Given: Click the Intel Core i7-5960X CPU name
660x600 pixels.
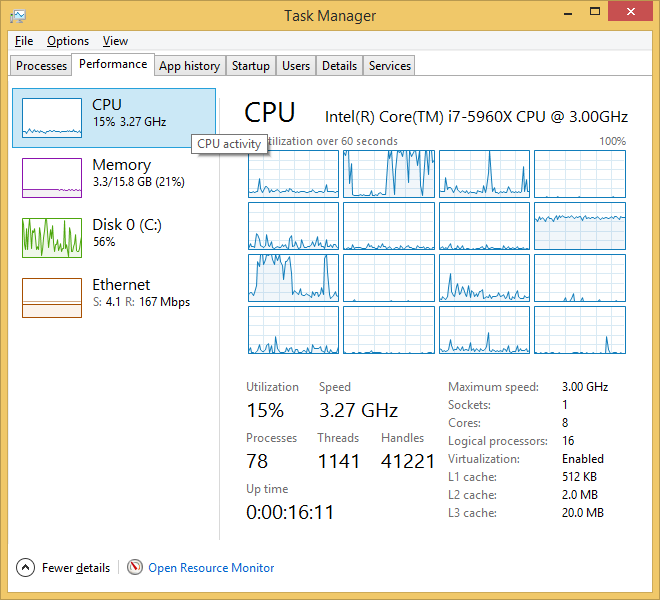Looking at the screenshot, I should coord(476,117).
